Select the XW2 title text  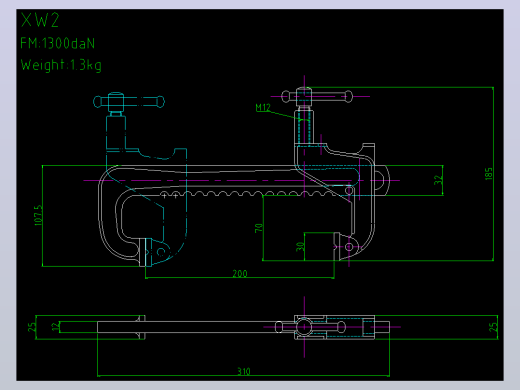tap(40, 20)
